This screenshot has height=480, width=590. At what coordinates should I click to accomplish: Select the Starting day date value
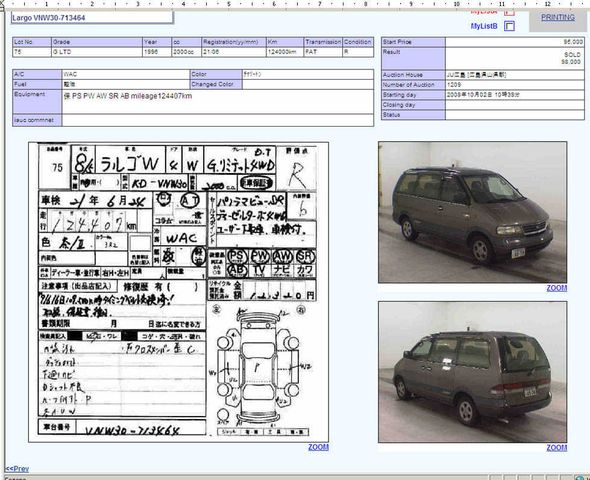click(483, 95)
